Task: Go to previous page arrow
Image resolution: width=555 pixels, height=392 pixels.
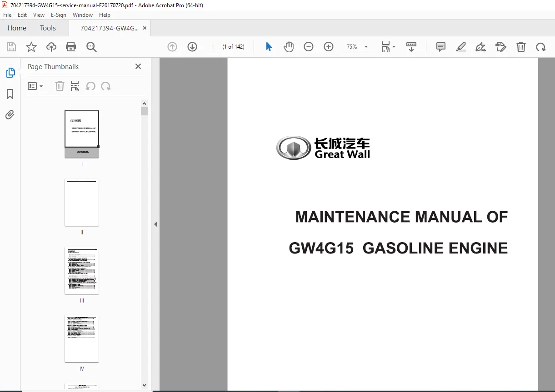Action: pyautogui.click(x=172, y=47)
